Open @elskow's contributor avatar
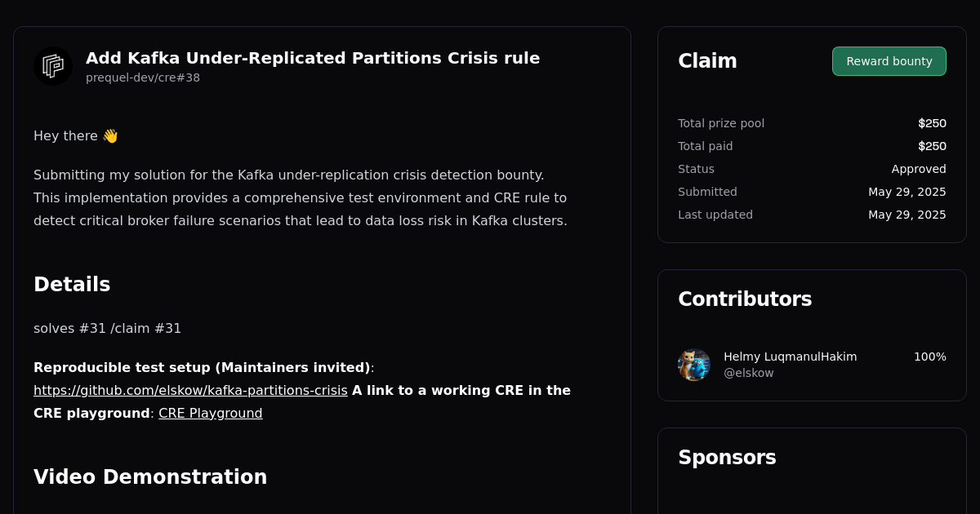This screenshot has width=980, height=514. tap(693, 365)
